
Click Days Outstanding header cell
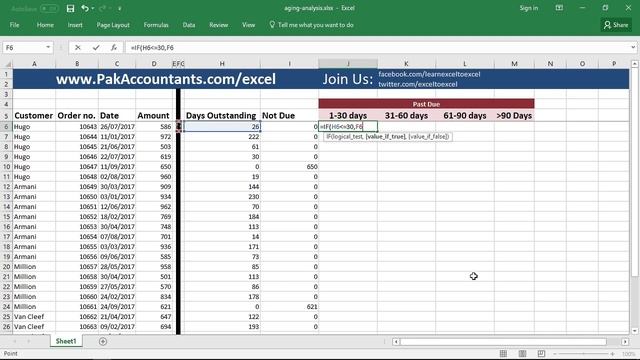221,116
